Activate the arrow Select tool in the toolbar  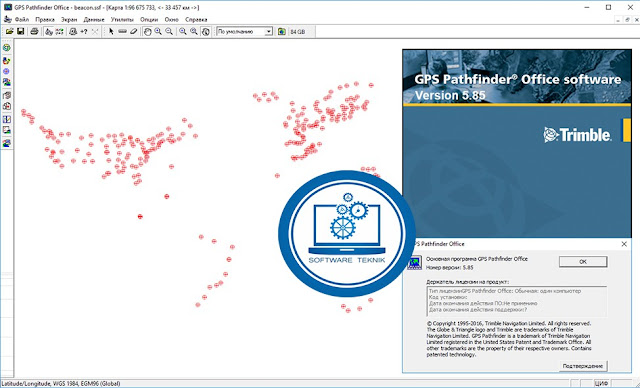[111, 31]
